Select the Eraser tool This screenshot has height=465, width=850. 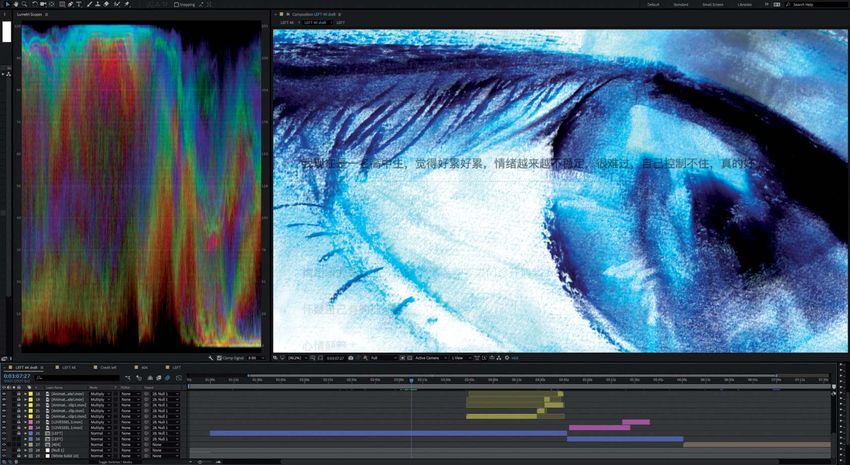106,4
